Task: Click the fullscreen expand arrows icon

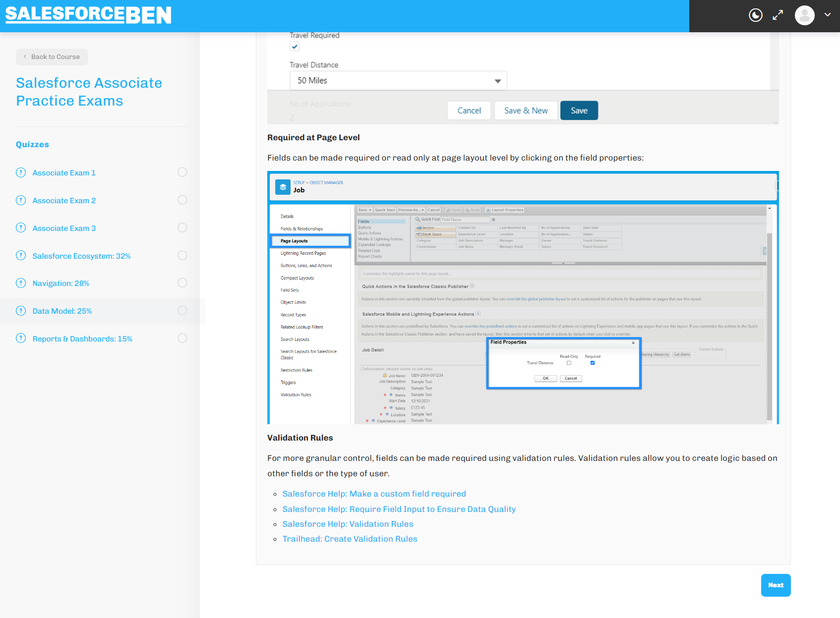Action: [778, 15]
